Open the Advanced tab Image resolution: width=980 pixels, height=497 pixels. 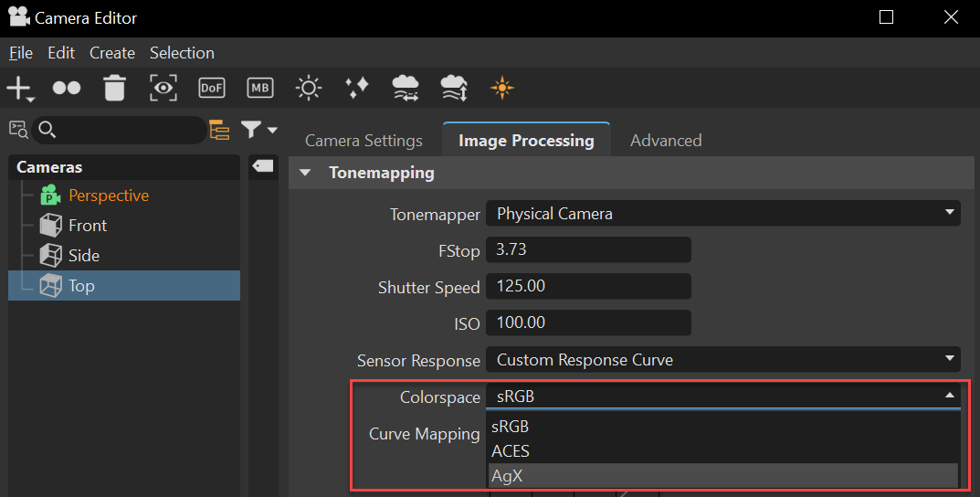tap(666, 141)
